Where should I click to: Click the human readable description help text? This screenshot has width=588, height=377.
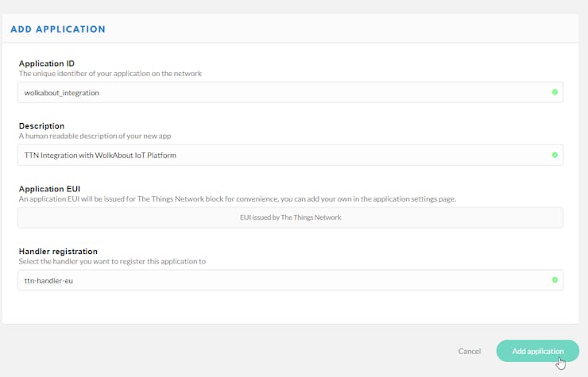tap(95, 136)
